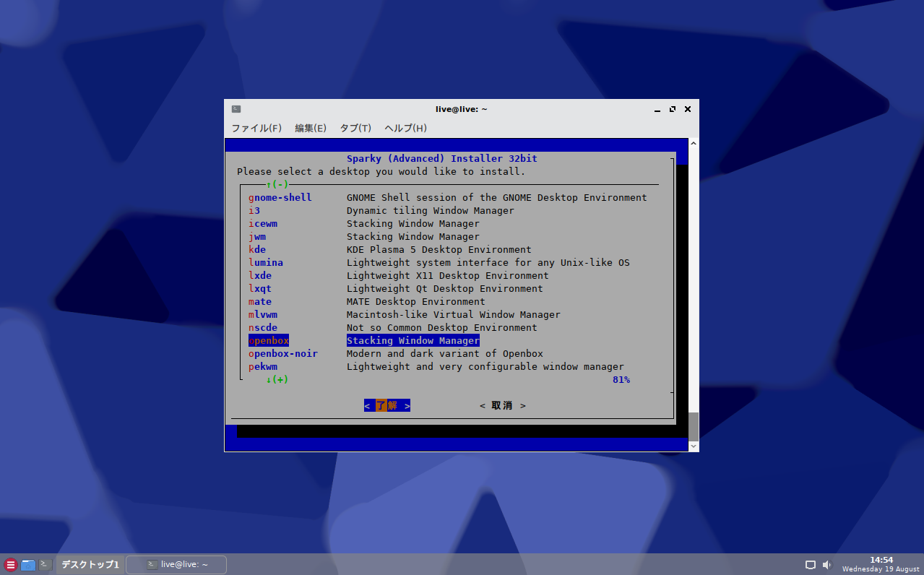Click the scroll-down ↓(+) indicator in list

click(x=277, y=380)
